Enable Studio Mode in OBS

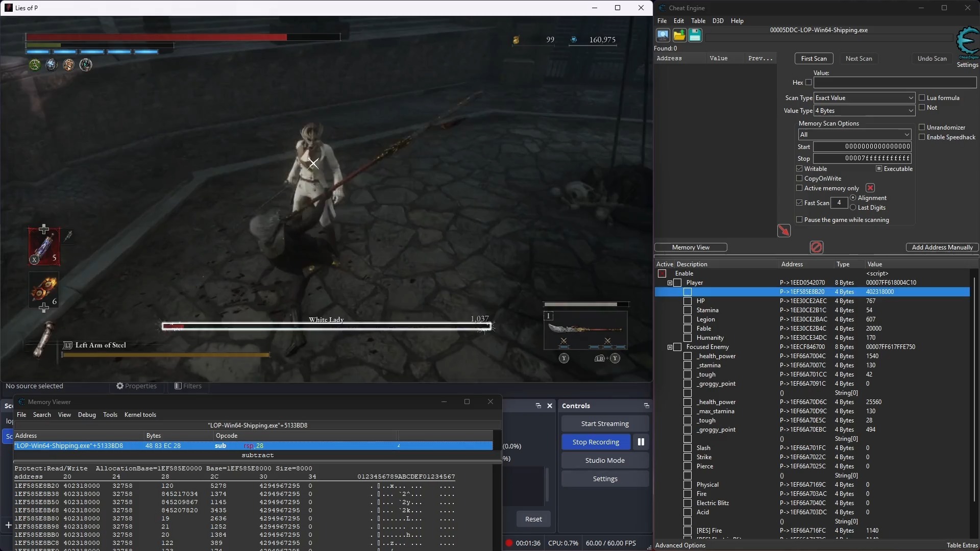pyautogui.click(x=605, y=460)
